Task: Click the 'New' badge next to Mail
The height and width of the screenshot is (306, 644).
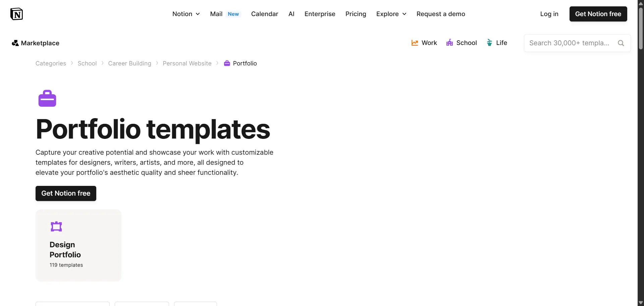Action: click(x=233, y=14)
